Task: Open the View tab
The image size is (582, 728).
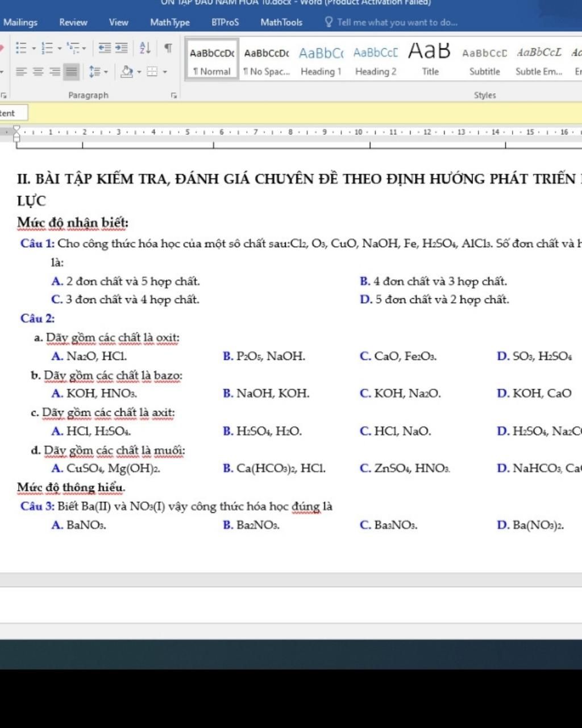Action: (119, 22)
